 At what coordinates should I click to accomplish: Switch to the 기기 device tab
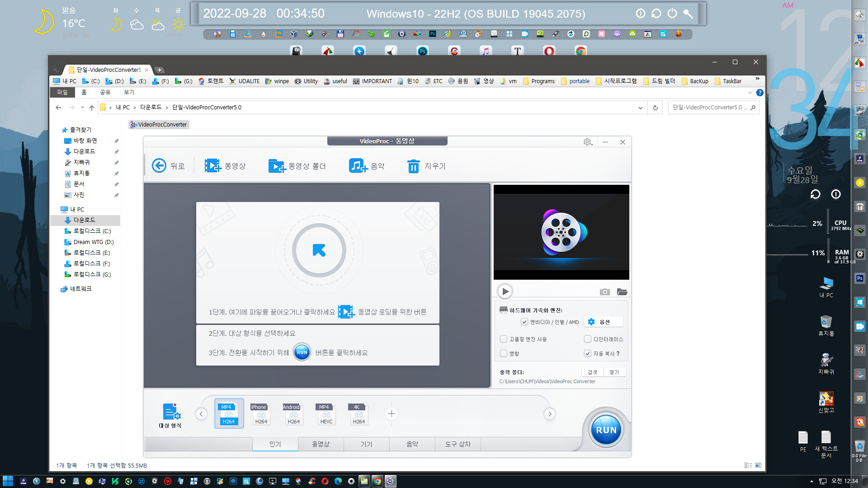coord(366,444)
